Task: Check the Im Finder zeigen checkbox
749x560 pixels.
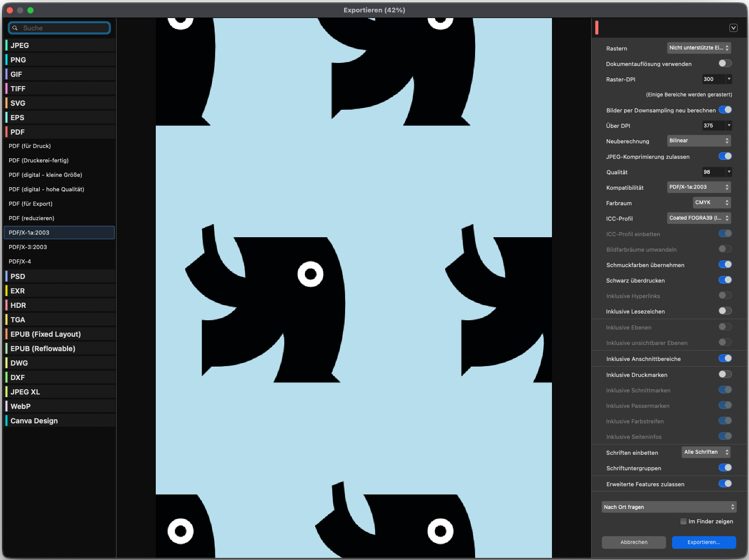Action: click(683, 521)
